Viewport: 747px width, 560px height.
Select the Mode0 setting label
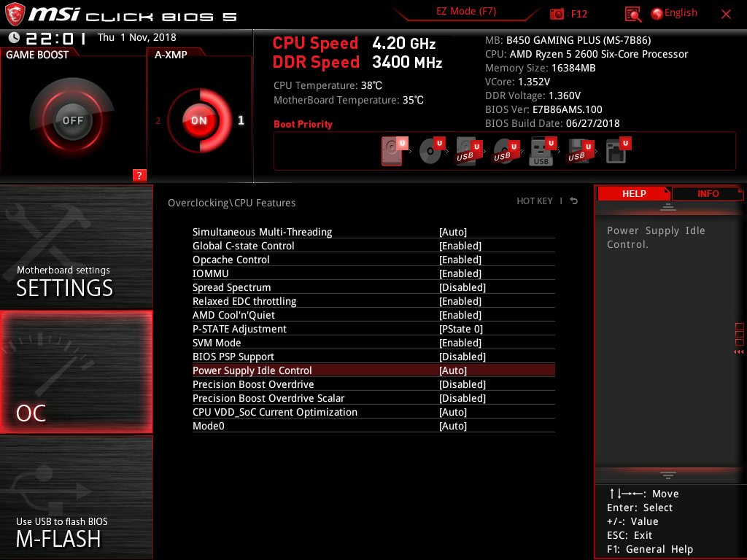(x=208, y=425)
